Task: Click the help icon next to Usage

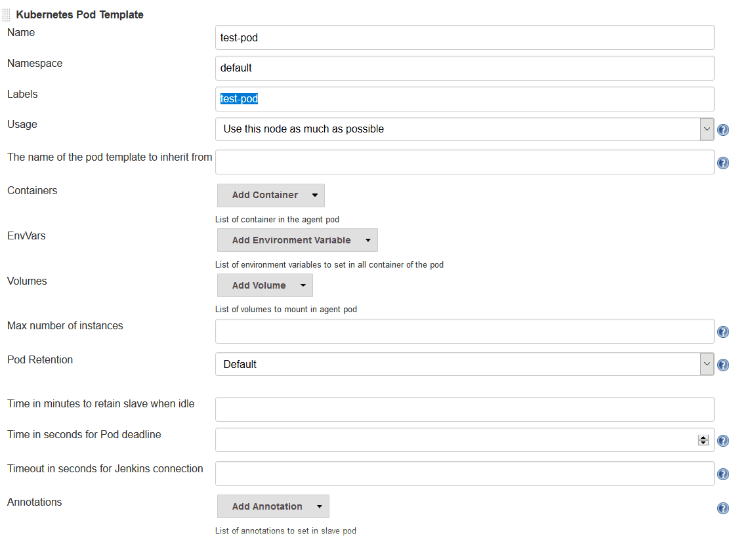Action: 723,129
